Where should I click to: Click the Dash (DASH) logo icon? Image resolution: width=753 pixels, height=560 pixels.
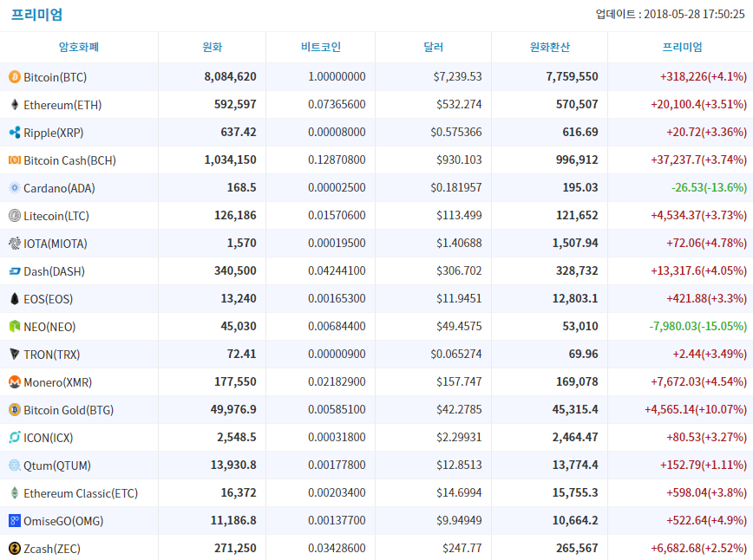15,271
